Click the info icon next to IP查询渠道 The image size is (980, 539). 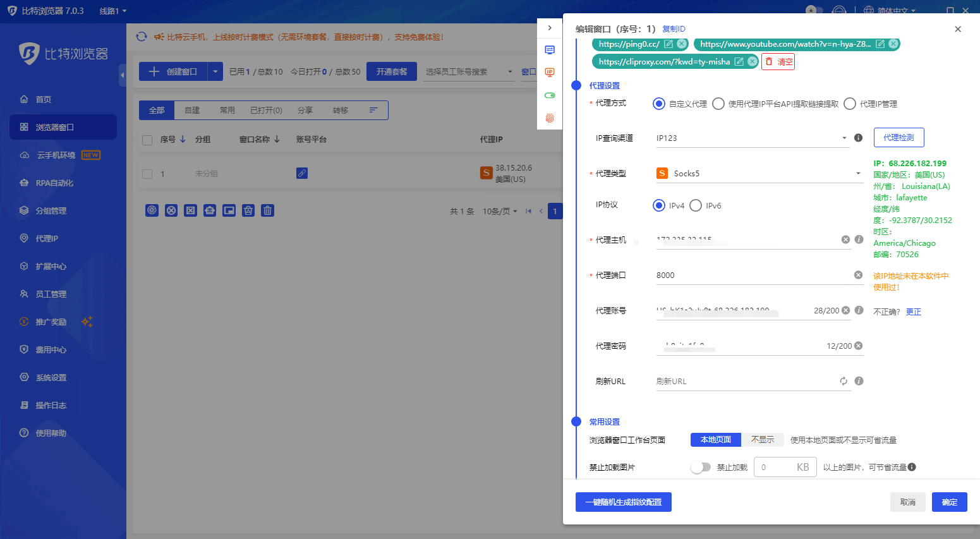coord(859,138)
